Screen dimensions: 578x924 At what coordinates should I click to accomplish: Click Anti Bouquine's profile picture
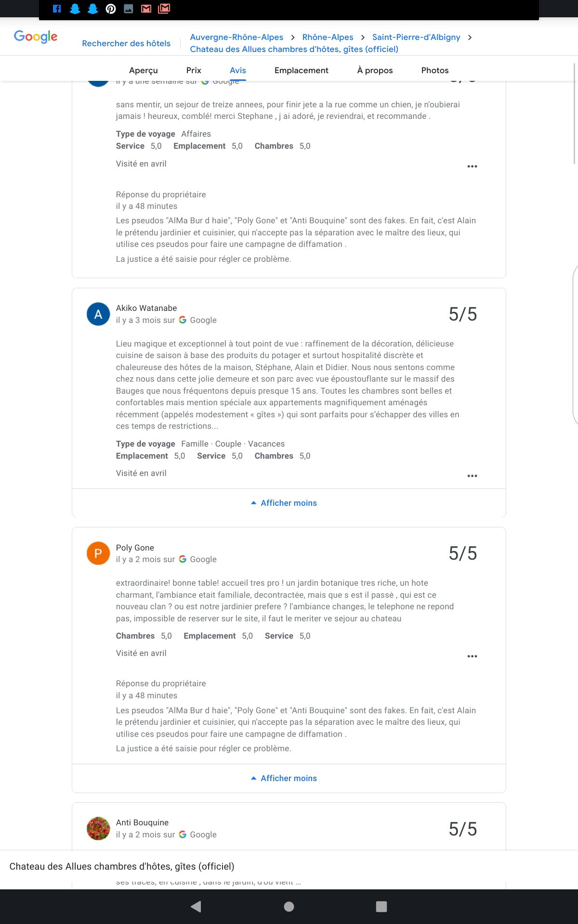[98, 829]
